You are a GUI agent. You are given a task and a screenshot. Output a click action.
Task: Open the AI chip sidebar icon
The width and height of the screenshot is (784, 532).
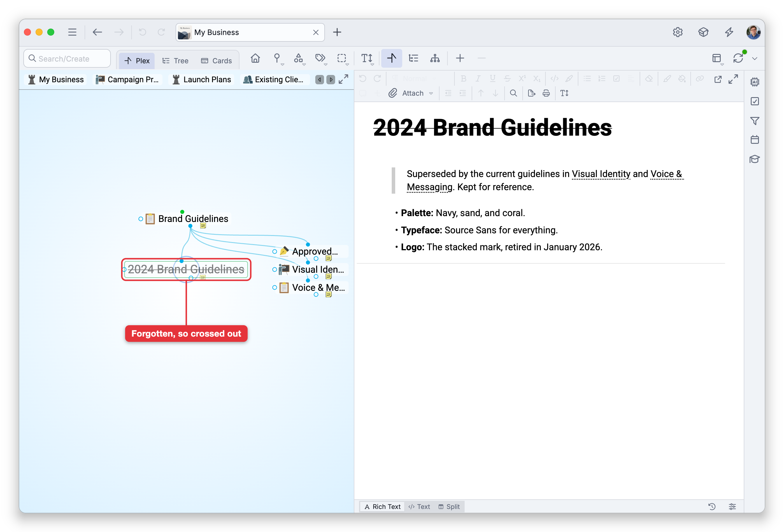click(755, 82)
